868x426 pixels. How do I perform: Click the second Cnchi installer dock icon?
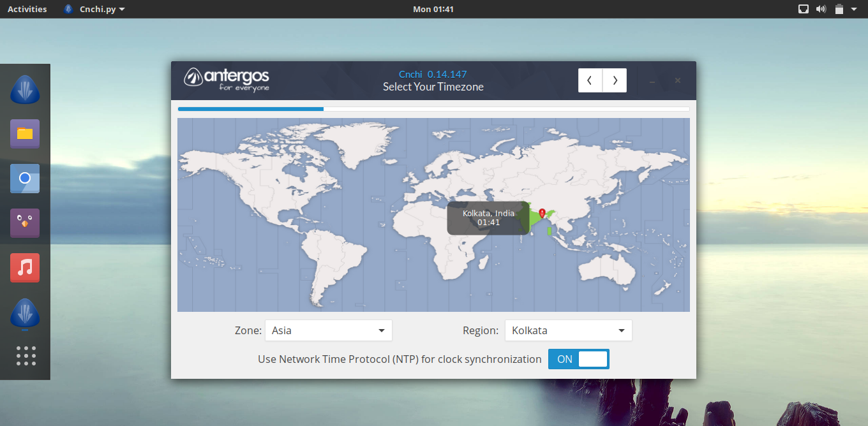click(x=25, y=314)
